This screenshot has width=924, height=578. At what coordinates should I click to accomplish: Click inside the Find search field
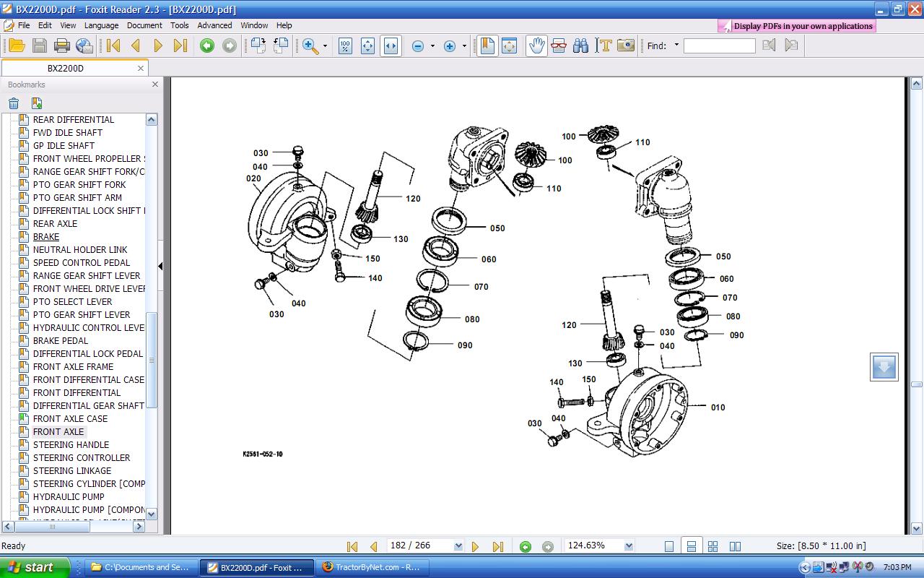[x=719, y=46]
